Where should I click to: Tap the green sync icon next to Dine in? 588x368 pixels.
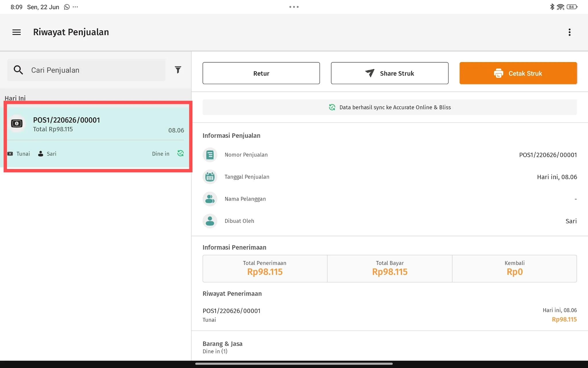tap(180, 154)
